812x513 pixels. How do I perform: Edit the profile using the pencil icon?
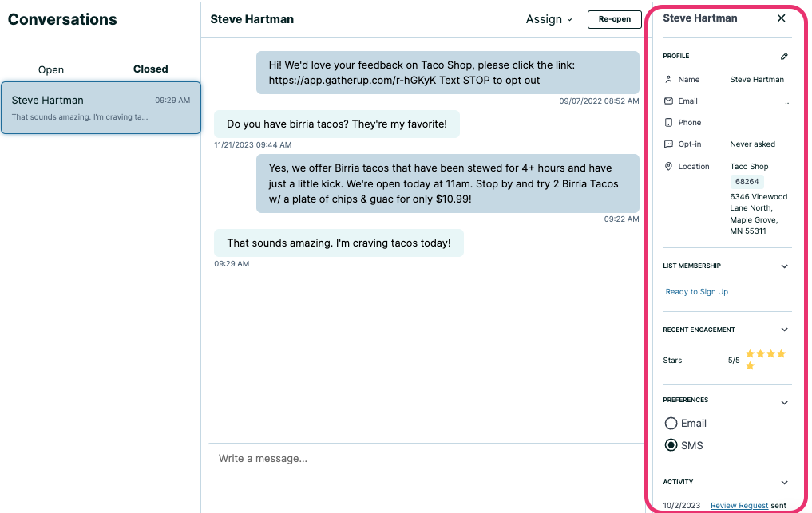coord(783,56)
